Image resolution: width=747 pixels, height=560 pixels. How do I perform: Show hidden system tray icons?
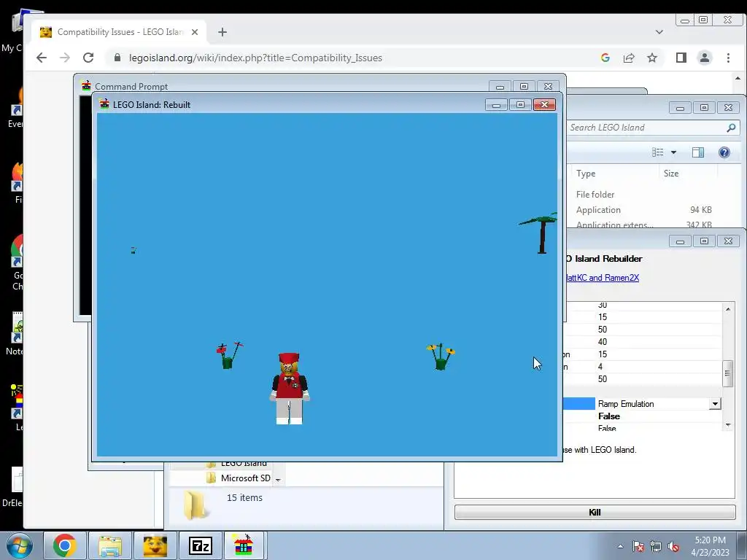620,546
